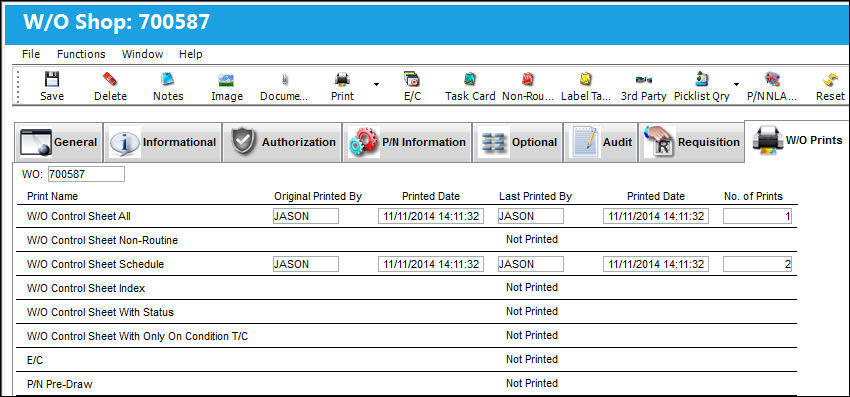
Task: Click the Last Printed By column header
Action: (536, 196)
